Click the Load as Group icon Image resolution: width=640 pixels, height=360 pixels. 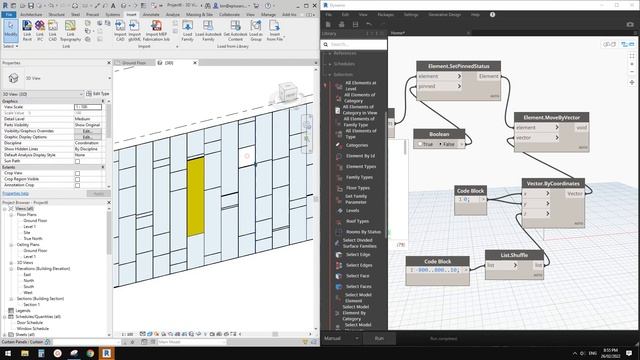(x=256, y=31)
